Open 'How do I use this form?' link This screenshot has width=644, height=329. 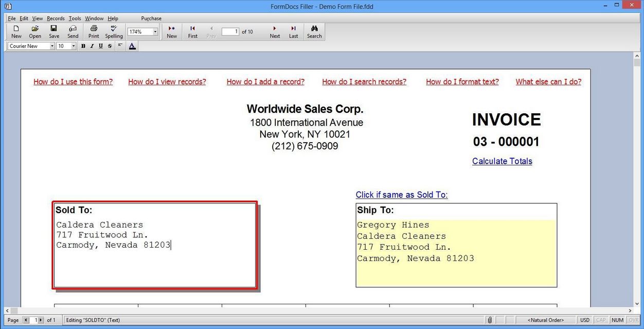(73, 82)
